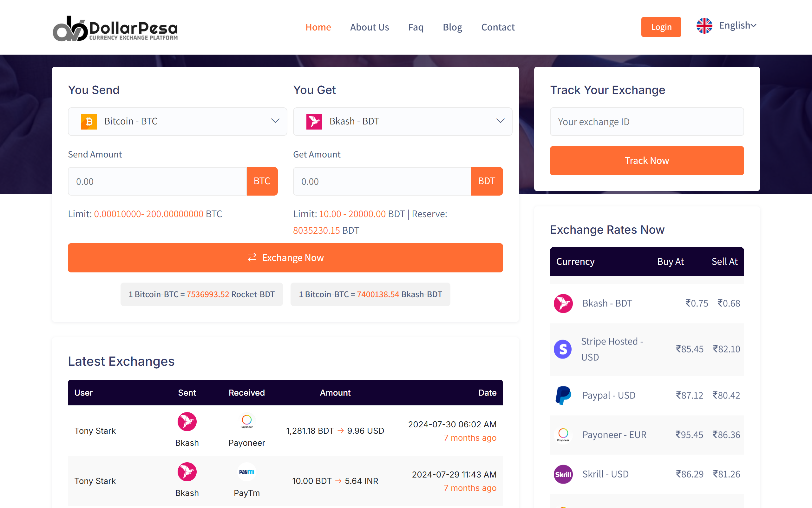The height and width of the screenshot is (508, 812).
Task: Click the BTC unit label button
Action: click(262, 181)
